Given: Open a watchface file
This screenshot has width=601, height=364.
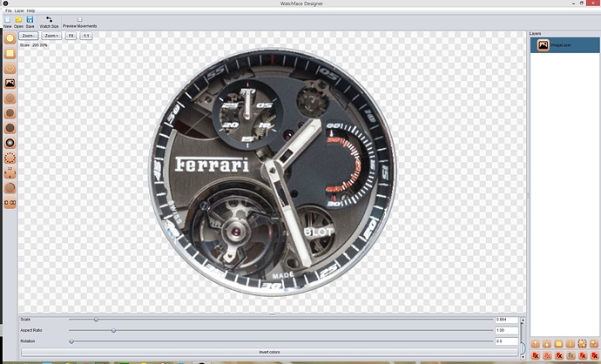Looking at the screenshot, I should tap(18, 23).
